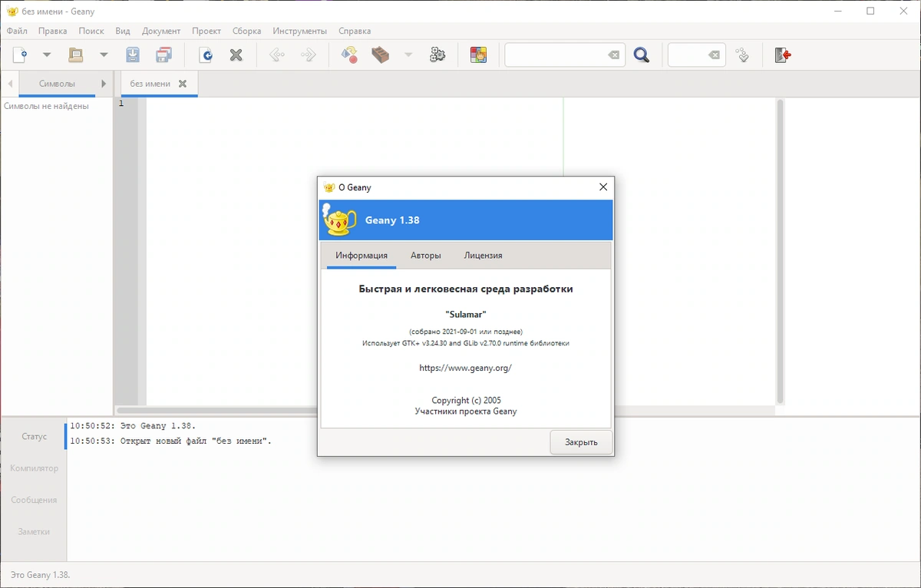Select the без имени document tab
921x588 pixels.
(150, 84)
